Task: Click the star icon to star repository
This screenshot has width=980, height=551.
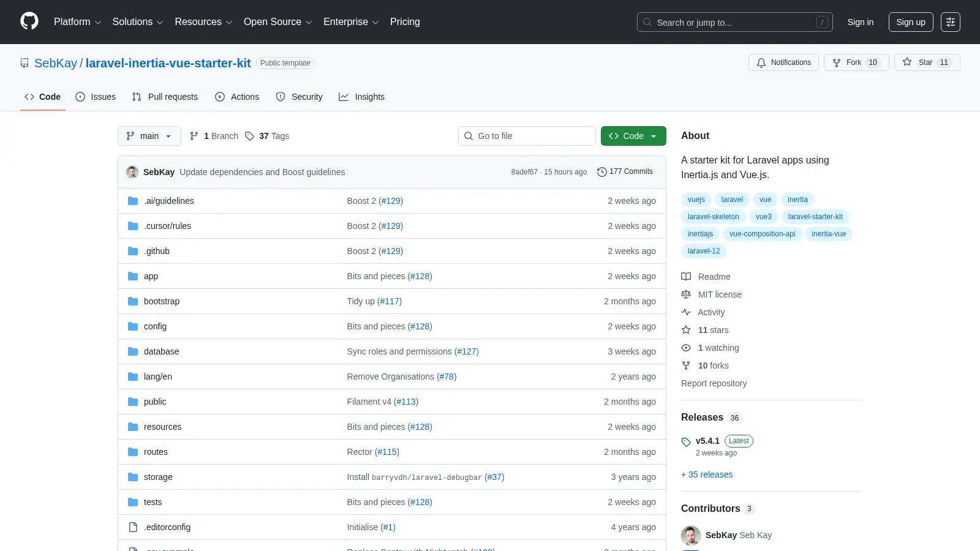Action: pyautogui.click(x=907, y=62)
